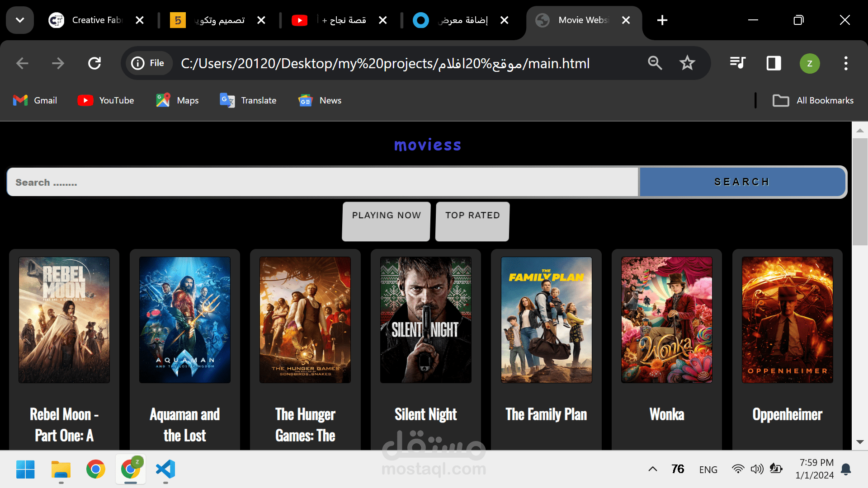
Task: Expand the tab search dropdown arrow
Action: (20, 20)
